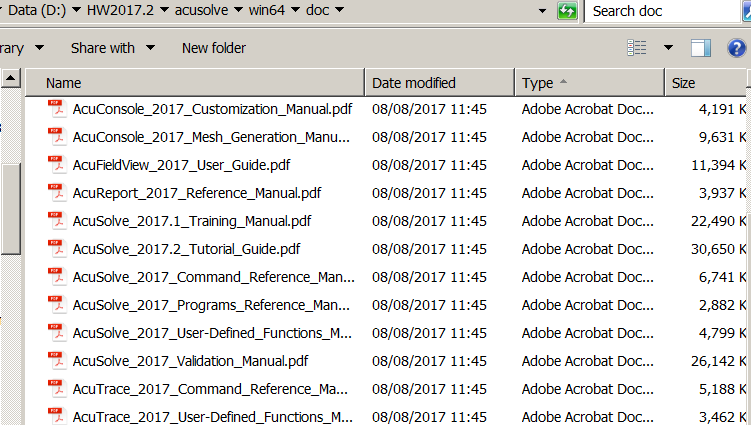The width and height of the screenshot is (751, 425).
Task: Toggle the preview pane icon
Action: [701, 48]
